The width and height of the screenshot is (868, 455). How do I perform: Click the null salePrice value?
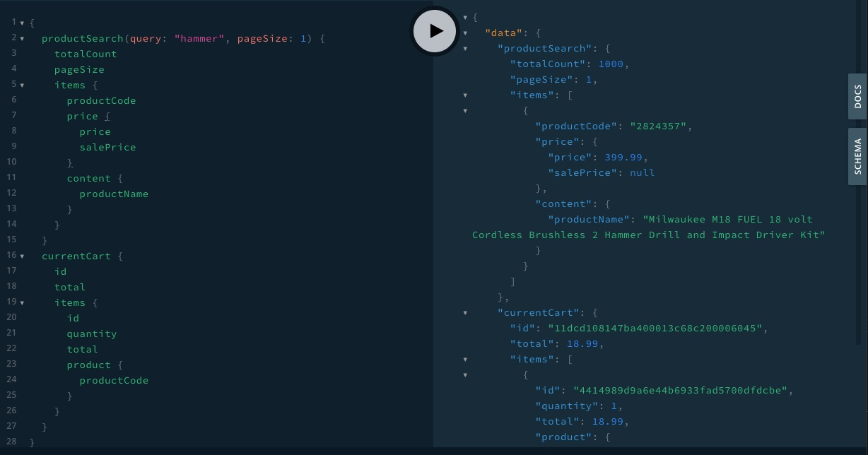tap(643, 172)
